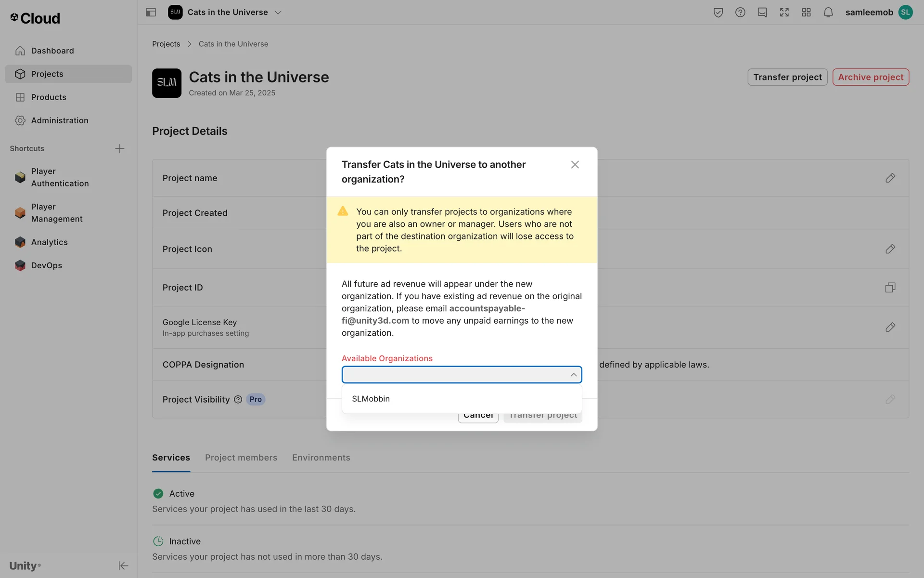This screenshot has height=578, width=924.
Task: Click the Archive project button
Action: tap(870, 77)
